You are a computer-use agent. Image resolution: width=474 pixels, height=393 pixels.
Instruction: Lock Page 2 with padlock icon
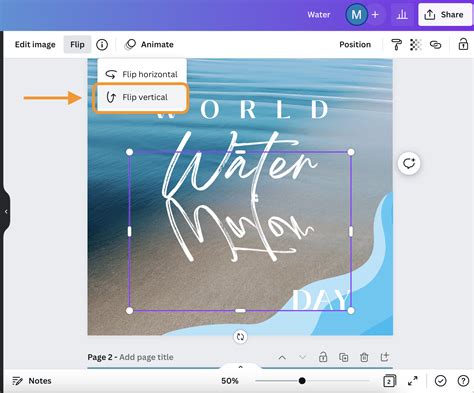click(323, 357)
